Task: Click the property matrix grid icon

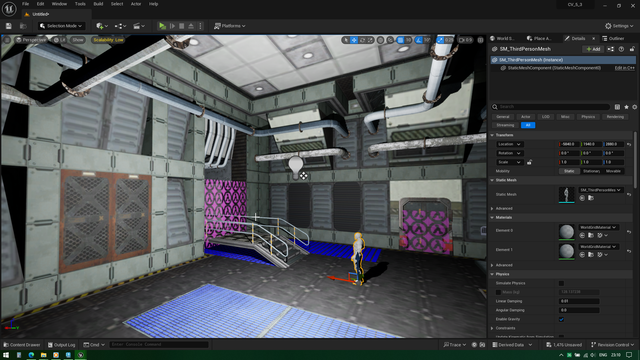Action: (x=618, y=107)
